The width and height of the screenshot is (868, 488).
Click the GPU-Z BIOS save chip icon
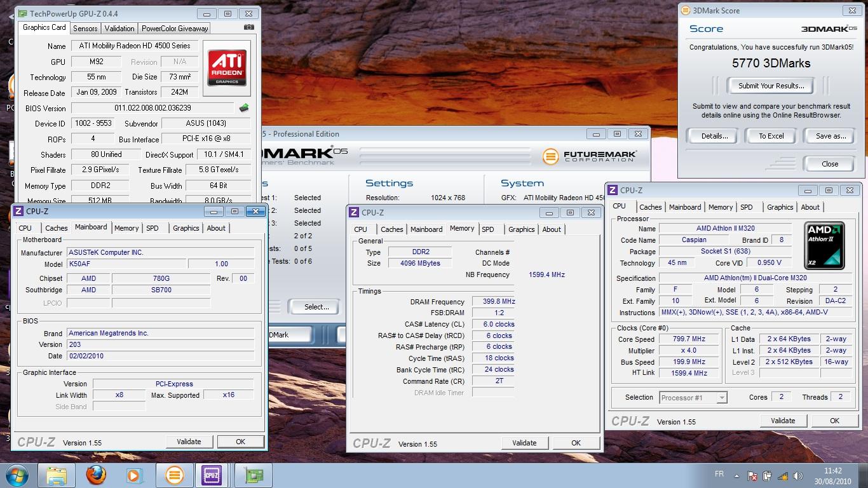[x=243, y=108]
